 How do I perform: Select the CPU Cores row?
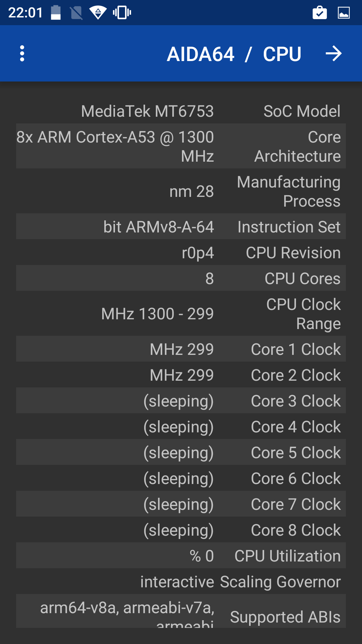pyautogui.click(x=181, y=278)
